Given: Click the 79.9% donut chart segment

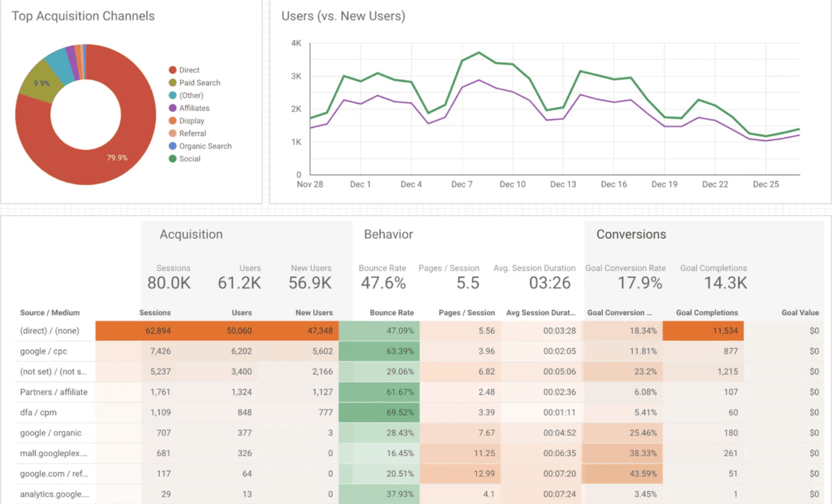Looking at the screenshot, I should pyautogui.click(x=118, y=157).
